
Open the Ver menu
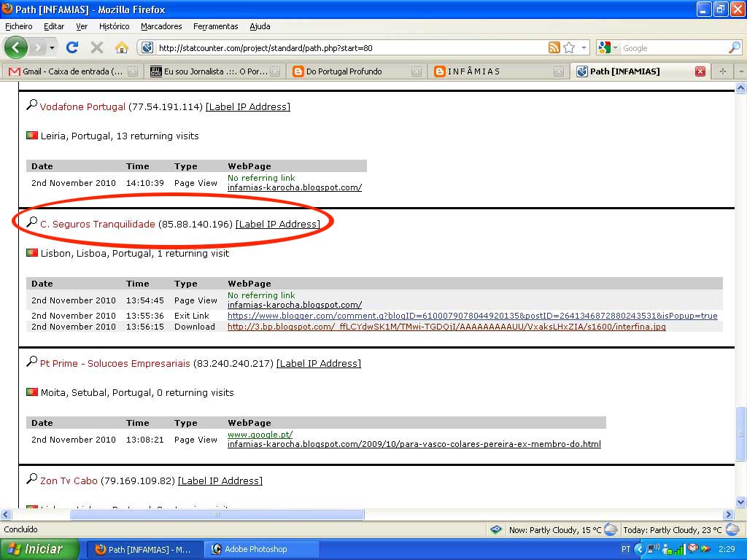pyautogui.click(x=82, y=26)
